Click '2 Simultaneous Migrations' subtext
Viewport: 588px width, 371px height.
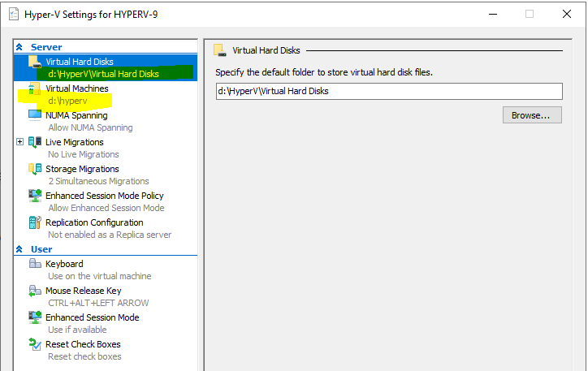click(x=98, y=181)
